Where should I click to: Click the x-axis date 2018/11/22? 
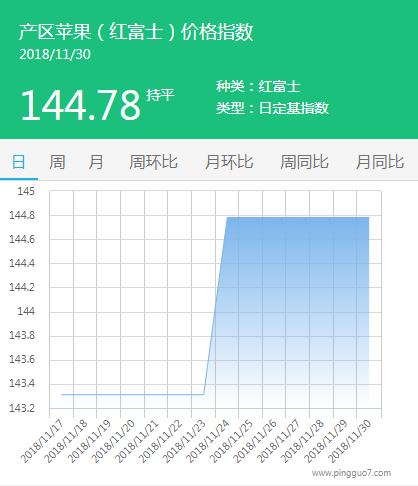point(160,441)
